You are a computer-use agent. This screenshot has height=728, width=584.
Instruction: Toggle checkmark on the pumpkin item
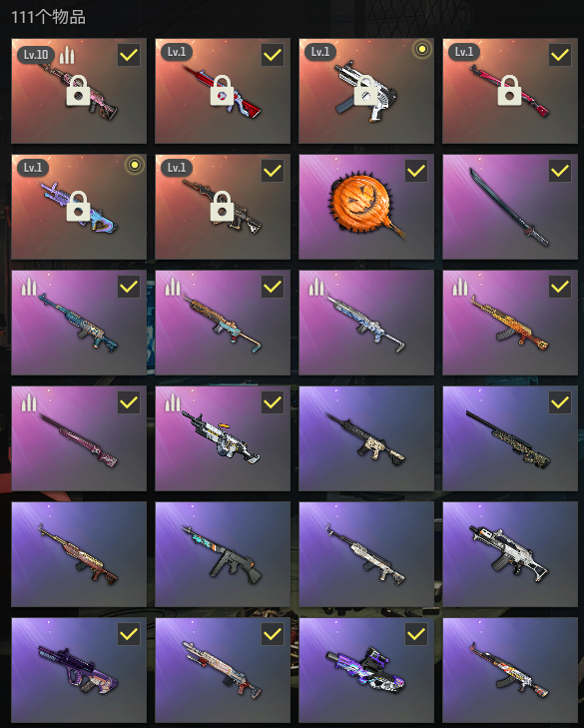click(416, 171)
